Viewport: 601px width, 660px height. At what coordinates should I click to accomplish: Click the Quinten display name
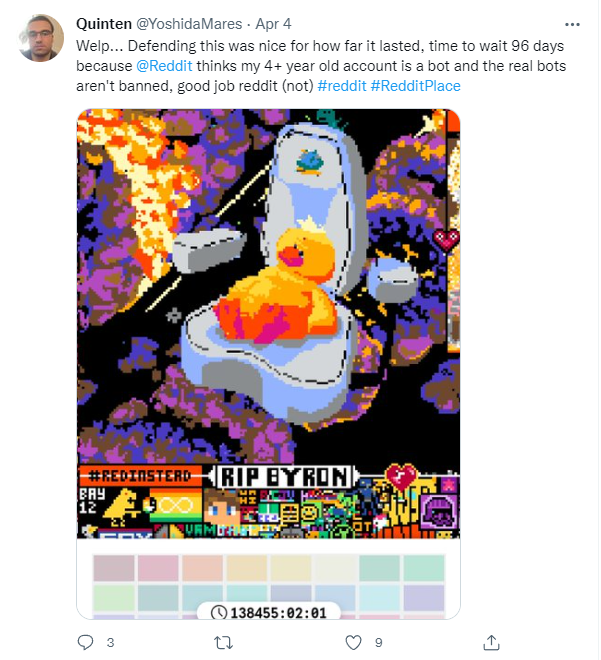coord(104,24)
